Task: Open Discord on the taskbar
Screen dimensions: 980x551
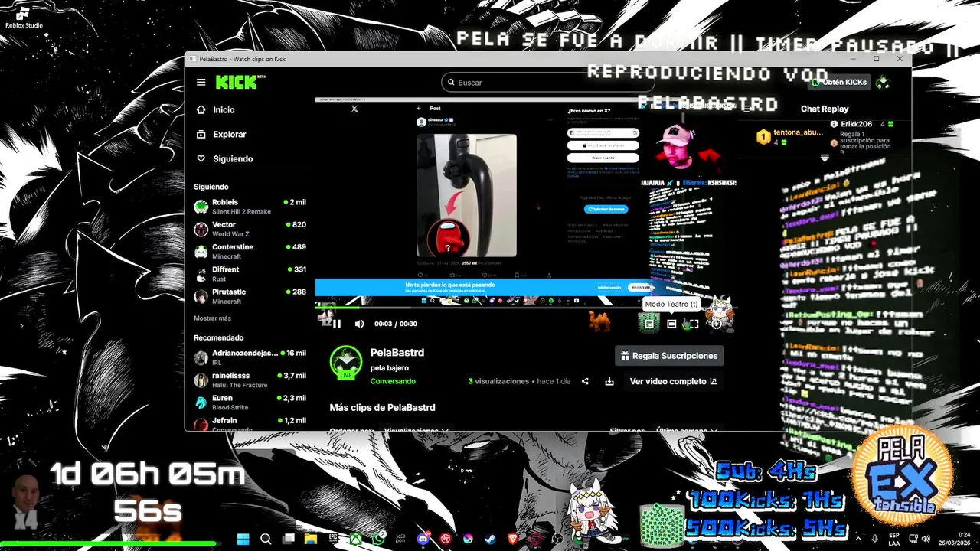Action: (x=423, y=539)
